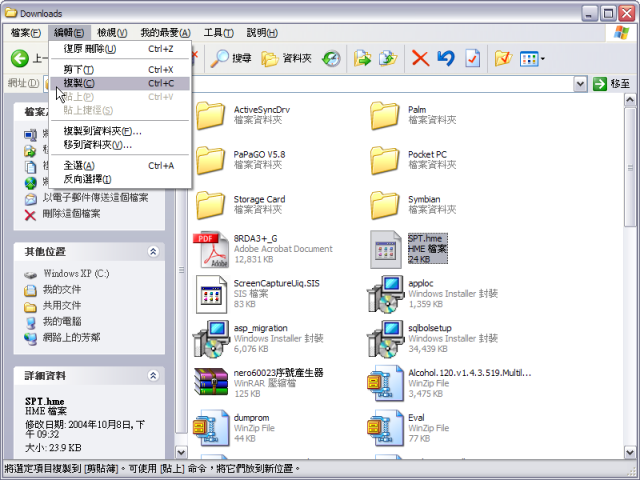Select the ScreenCaptureUiq.SIS file icon
This screenshot has height=480, width=640.
tap(211, 294)
